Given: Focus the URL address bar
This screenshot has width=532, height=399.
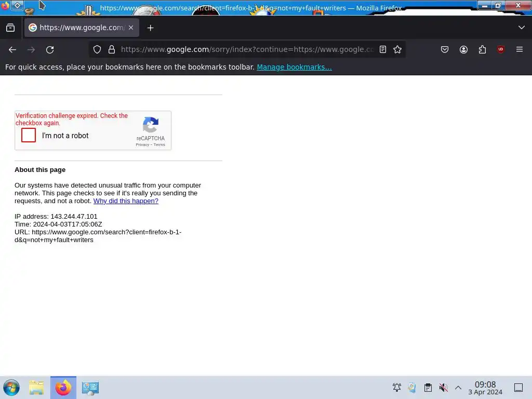Looking at the screenshot, I should [x=247, y=49].
